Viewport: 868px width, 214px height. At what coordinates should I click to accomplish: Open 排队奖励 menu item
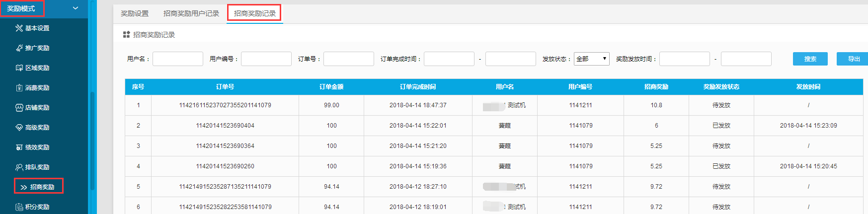pos(37,167)
